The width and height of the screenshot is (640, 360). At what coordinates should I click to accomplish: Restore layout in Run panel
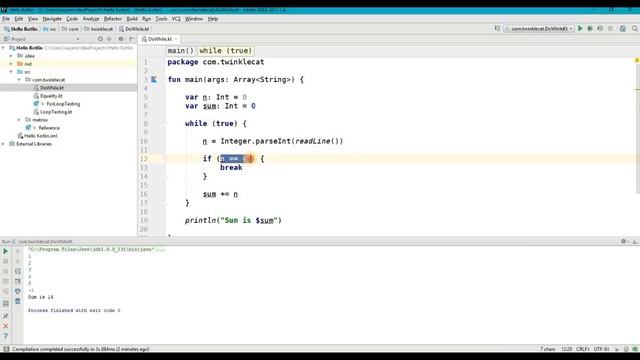[x=6, y=304]
